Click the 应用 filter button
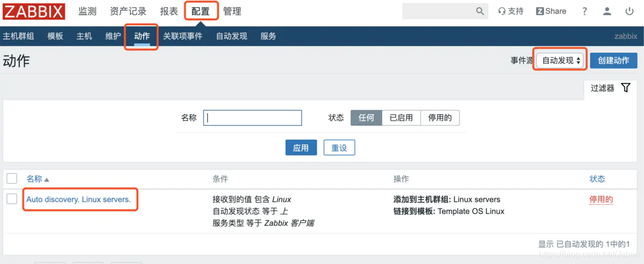644x264 pixels. click(301, 148)
